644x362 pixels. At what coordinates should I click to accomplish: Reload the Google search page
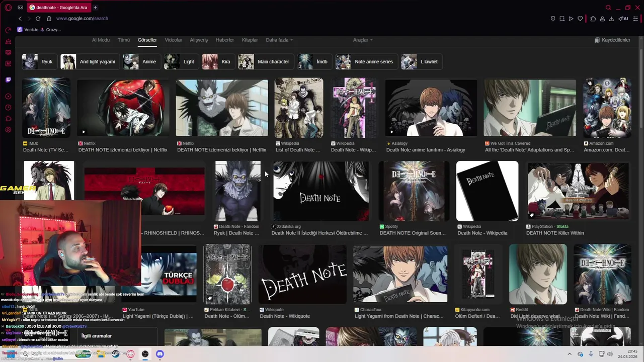[x=38, y=19]
